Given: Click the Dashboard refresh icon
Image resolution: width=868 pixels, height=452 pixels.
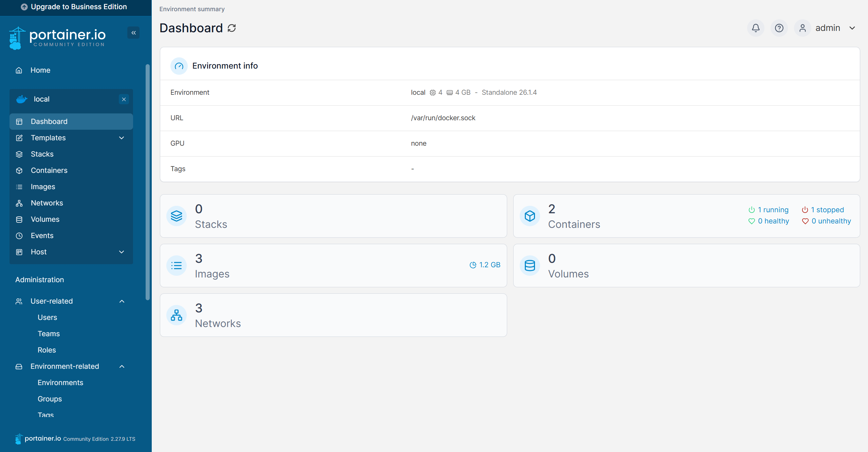Looking at the screenshot, I should (x=232, y=28).
